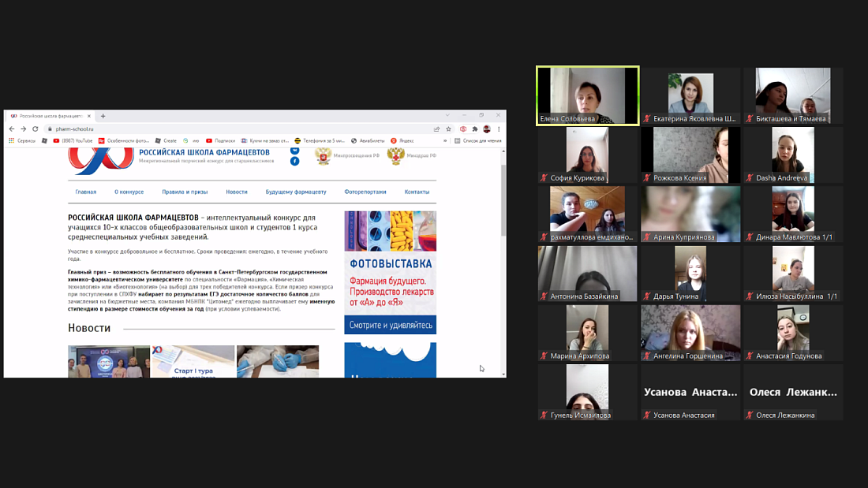
Task: Click 'Смотрите и удивляйтесь' banner button
Action: pyautogui.click(x=390, y=325)
